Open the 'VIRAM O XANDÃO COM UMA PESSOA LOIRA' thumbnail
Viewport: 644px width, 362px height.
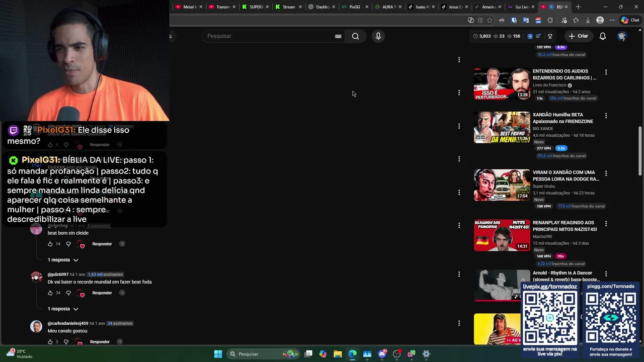502,185
